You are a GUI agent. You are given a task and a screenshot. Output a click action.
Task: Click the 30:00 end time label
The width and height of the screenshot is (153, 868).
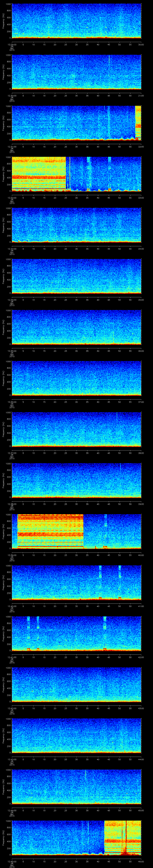pos(141,44)
